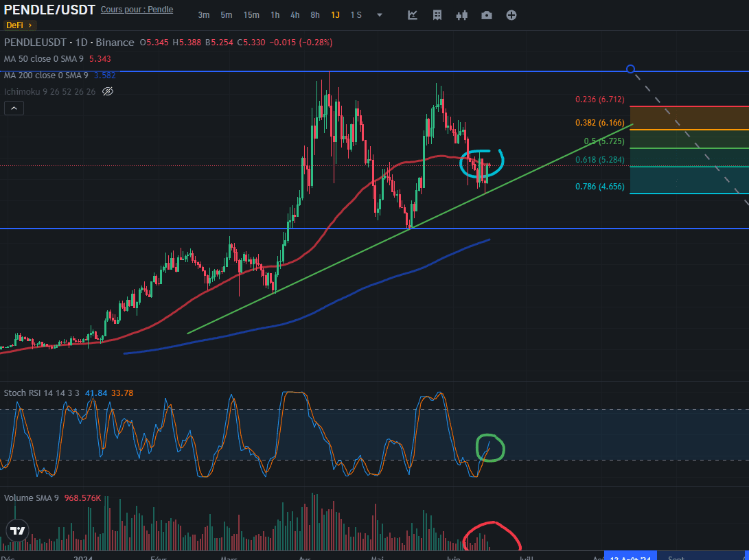Click the Stoch RSI value 33.78
This screenshot has height=560, width=749.
(x=122, y=393)
